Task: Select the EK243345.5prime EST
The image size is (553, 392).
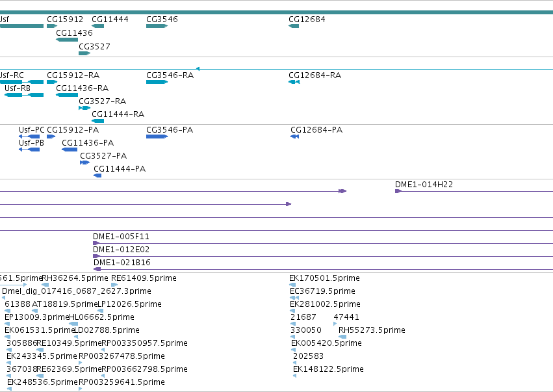Action: pyautogui.click(x=9, y=363)
